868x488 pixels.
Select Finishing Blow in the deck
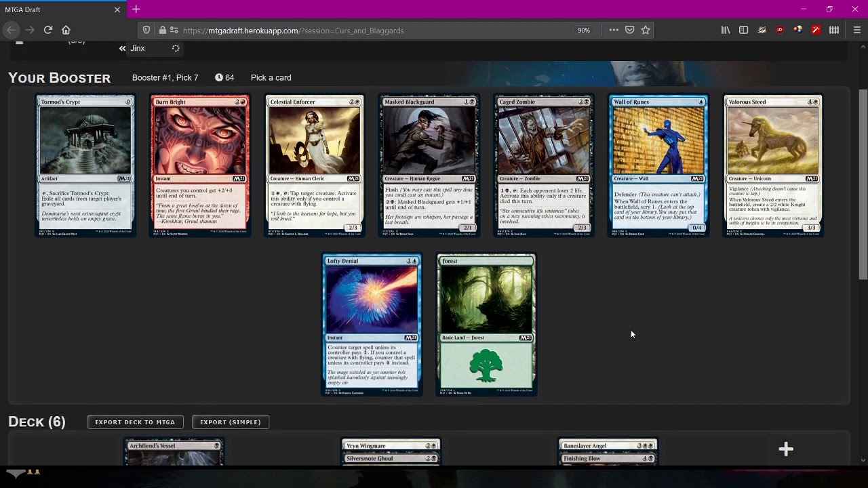coord(608,459)
